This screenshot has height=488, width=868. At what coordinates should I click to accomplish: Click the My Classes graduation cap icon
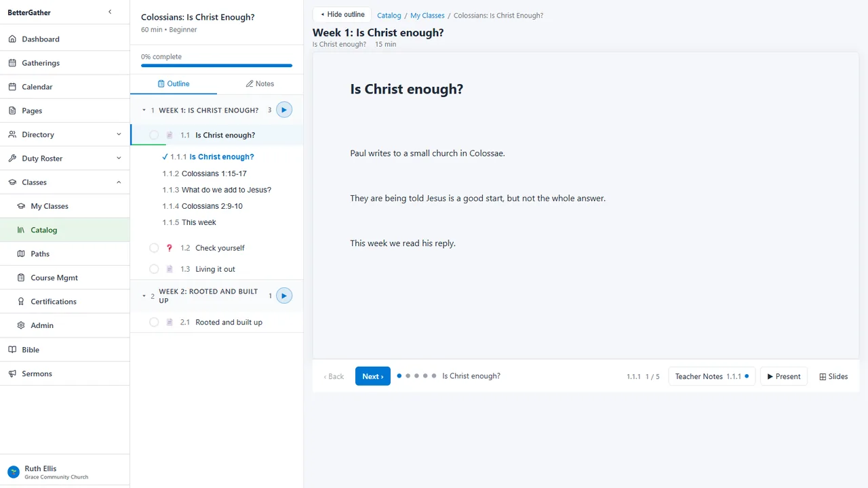(21, 206)
